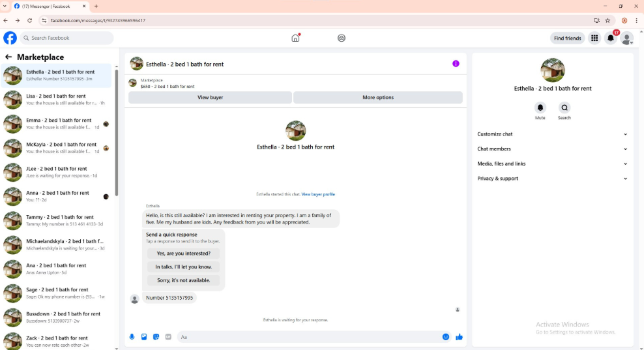Send a thumbs-up like
Image resolution: width=644 pixels, height=350 pixels.
459,337
